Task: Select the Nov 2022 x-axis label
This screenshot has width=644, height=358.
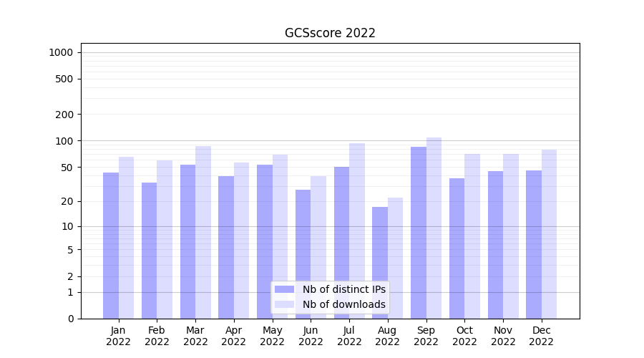Action: [503, 336]
